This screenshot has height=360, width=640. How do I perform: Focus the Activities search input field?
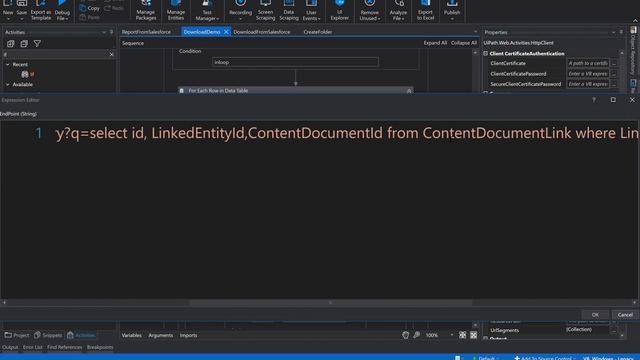[x=55, y=54]
